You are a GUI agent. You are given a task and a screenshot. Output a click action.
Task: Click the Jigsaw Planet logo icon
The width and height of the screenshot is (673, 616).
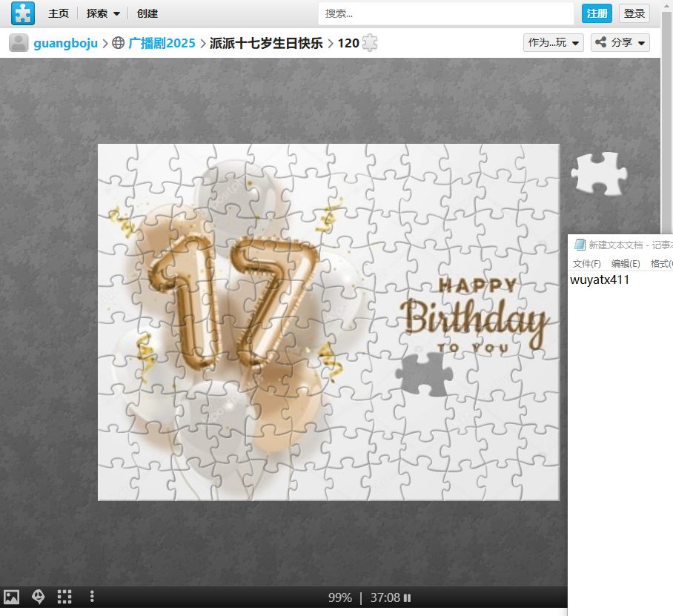[x=23, y=13]
